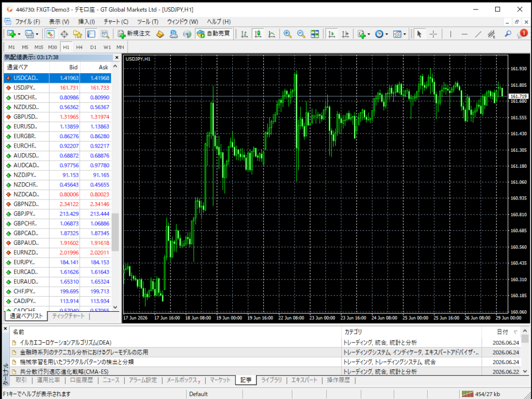The height and width of the screenshot is (399, 532).
Task: Select the crosshair cursor tool
Action: click(x=433, y=34)
